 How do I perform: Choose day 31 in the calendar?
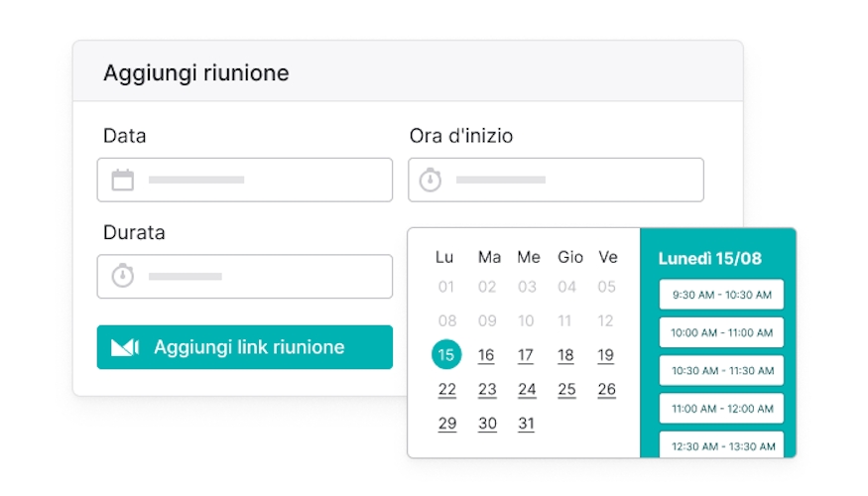(x=526, y=424)
